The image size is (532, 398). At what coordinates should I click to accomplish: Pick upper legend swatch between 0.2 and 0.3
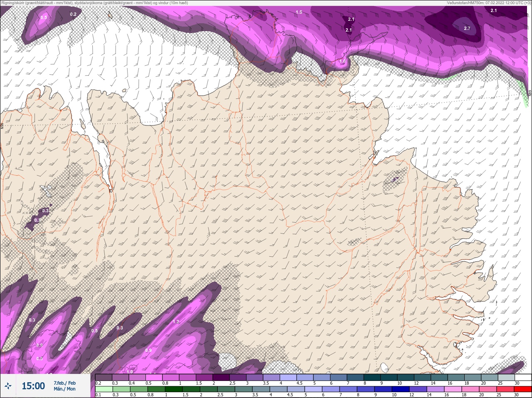pyautogui.click(x=104, y=378)
